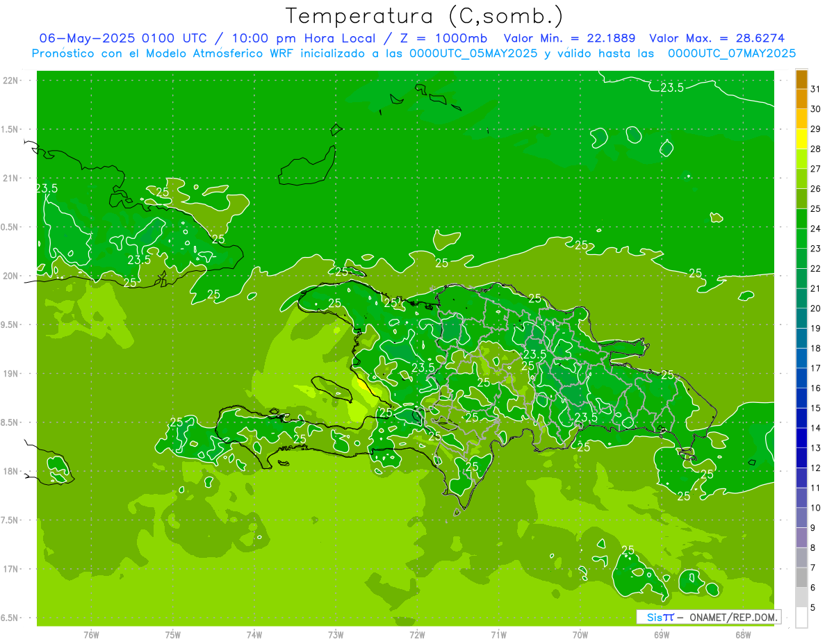Click the legend value "16"
This screenshot has height=644, width=834.
816,388
